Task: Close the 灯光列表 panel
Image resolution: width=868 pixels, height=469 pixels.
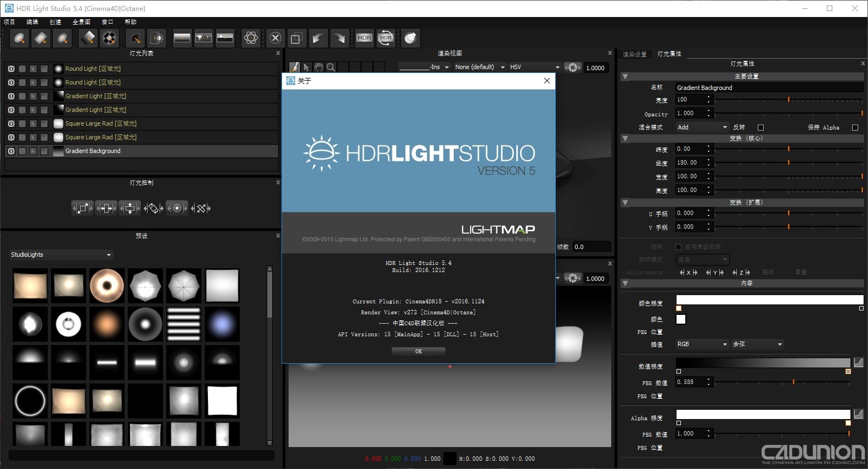Action: (278, 53)
